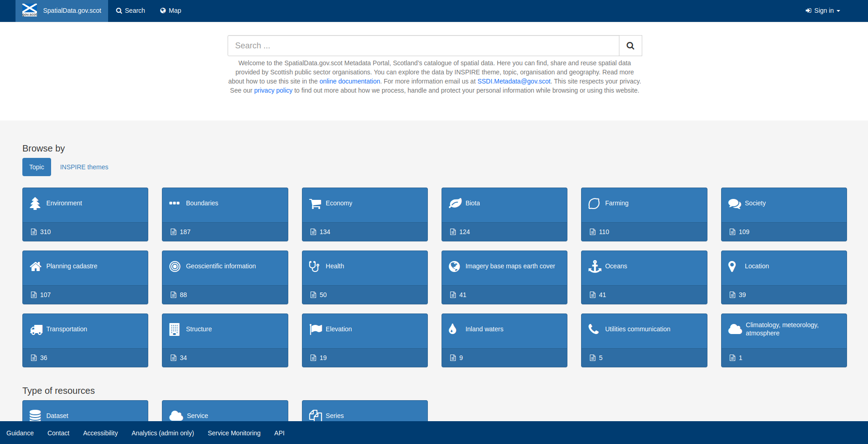Open the Service Monitoring footer link

click(x=234, y=433)
